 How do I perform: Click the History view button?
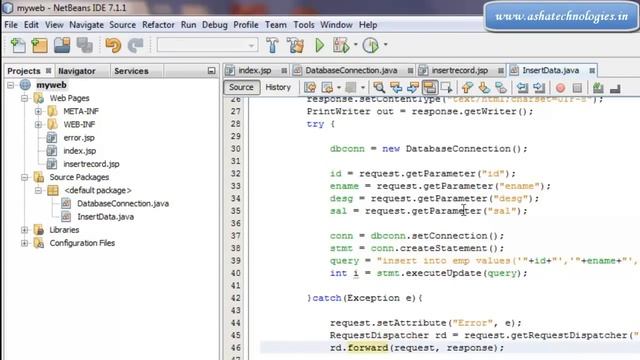click(278, 87)
